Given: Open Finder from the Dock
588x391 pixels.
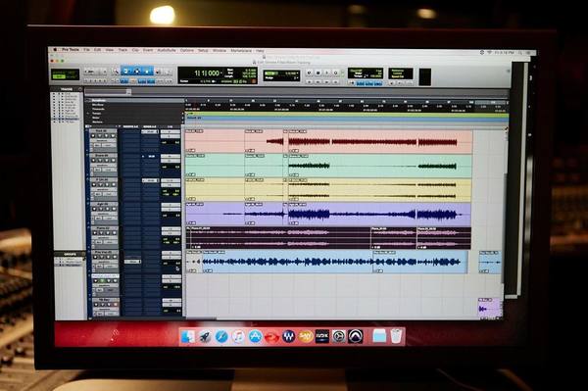Looking at the screenshot, I should tap(188, 336).
